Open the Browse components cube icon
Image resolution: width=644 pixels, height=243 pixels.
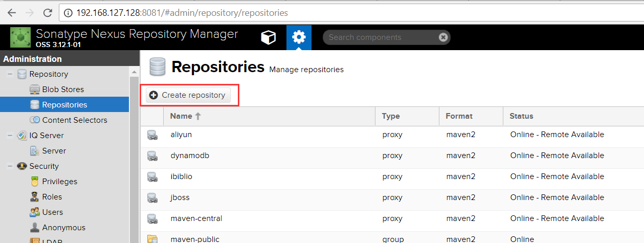[269, 37]
